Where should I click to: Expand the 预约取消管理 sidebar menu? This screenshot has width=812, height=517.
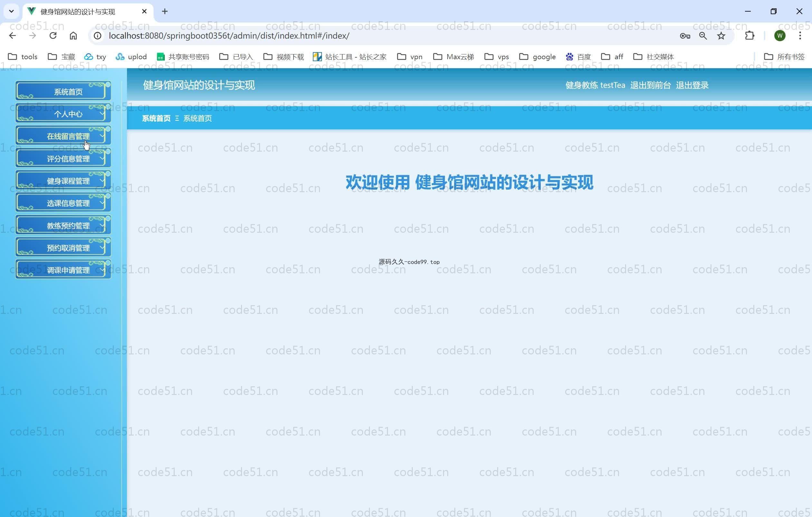click(x=63, y=248)
